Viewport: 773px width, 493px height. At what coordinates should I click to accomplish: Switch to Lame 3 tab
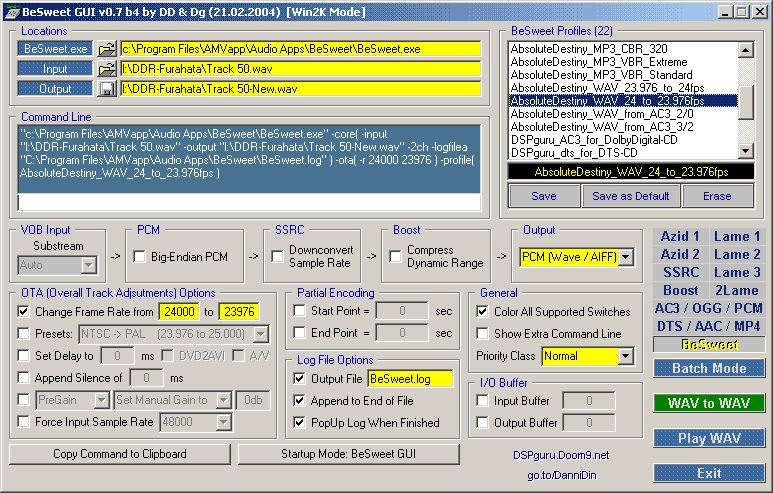point(737,272)
